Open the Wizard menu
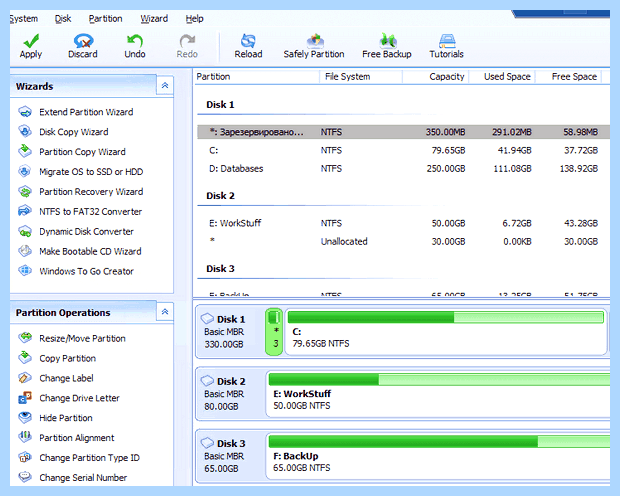Screen dimensions: 620x496 (x=154, y=19)
